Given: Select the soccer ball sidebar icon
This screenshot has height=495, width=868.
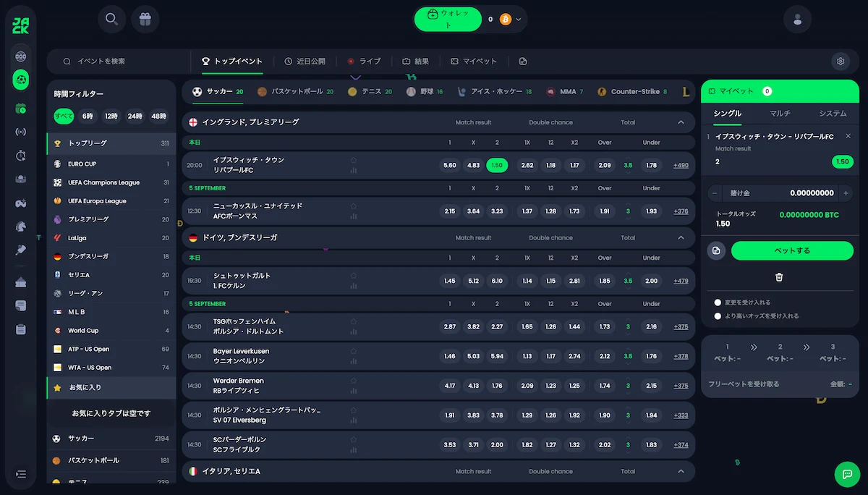Looking at the screenshot, I should [21, 80].
